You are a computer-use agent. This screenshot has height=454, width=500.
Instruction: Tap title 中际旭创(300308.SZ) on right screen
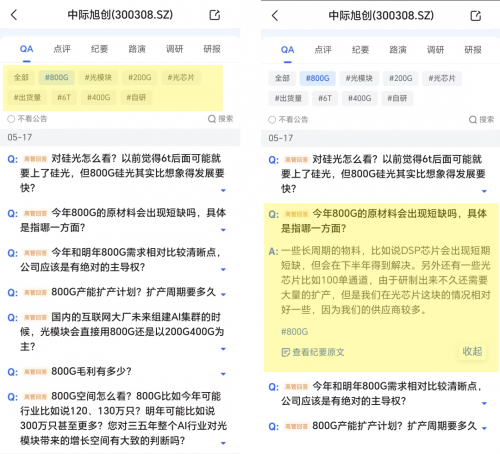pyautogui.click(x=381, y=16)
